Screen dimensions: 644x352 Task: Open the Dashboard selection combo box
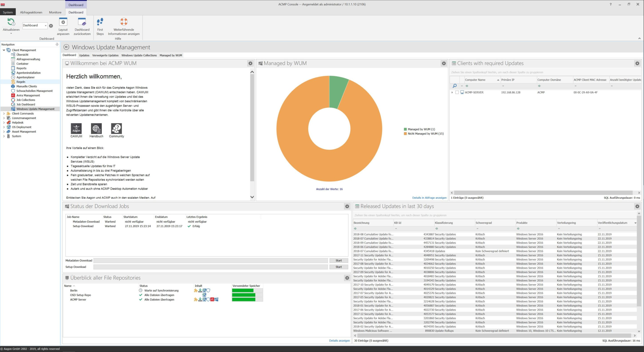click(35, 25)
